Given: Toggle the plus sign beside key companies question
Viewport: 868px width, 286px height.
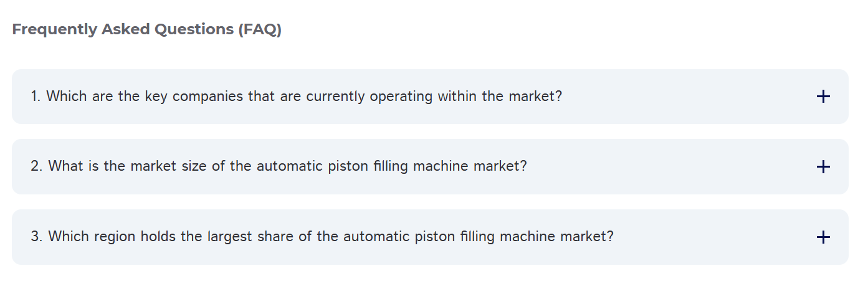Looking at the screenshot, I should tap(823, 97).
